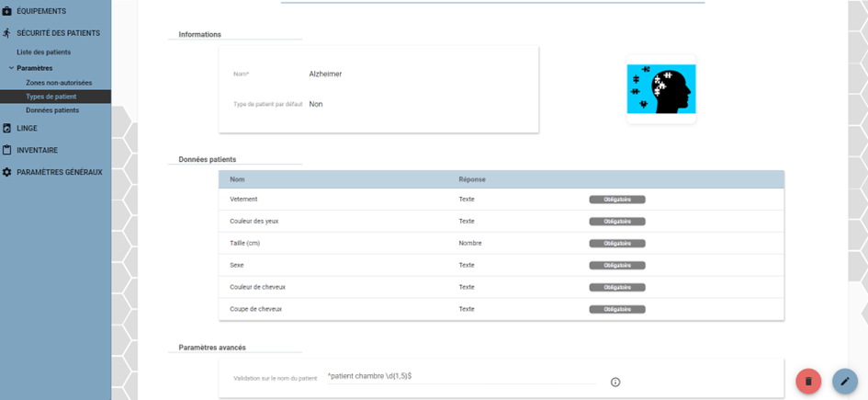Click the pencil edit button
The width and height of the screenshot is (868, 400).
845,382
